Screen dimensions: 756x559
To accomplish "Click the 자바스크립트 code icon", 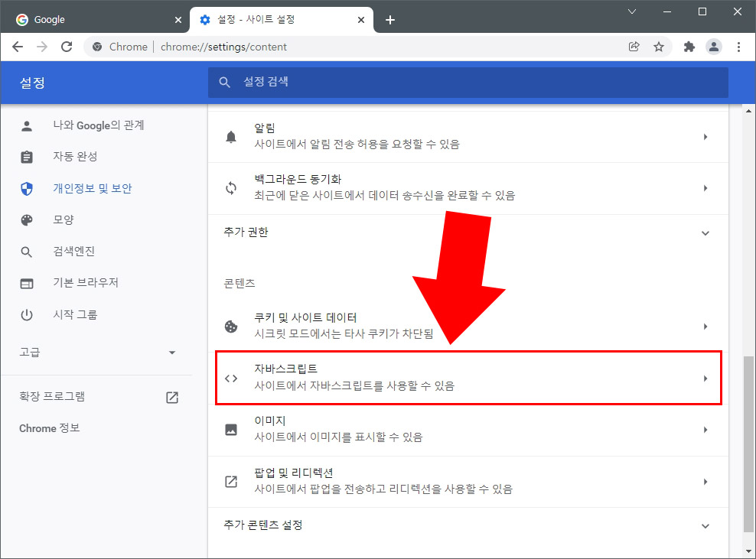I will [231, 378].
